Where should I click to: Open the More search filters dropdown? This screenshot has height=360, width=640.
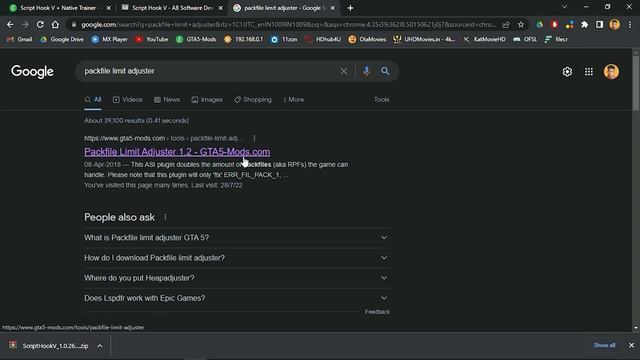[x=293, y=100]
